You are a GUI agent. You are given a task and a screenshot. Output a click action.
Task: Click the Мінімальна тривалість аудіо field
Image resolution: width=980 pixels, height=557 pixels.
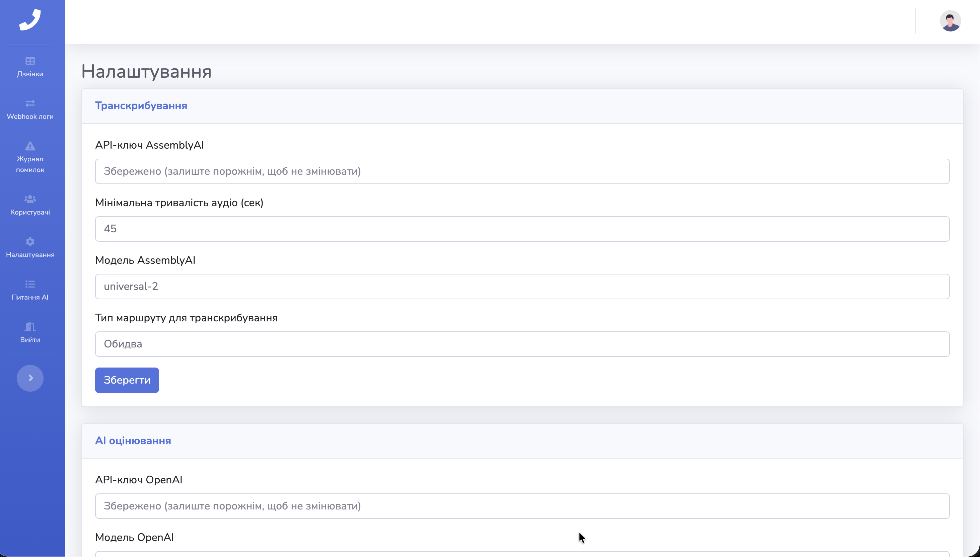[522, 229]
